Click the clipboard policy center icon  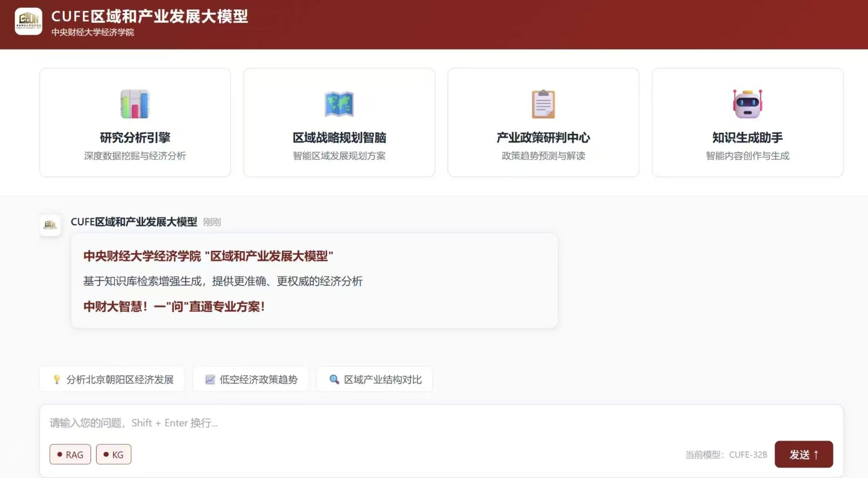pyautogui.click(x=543, y=104)
